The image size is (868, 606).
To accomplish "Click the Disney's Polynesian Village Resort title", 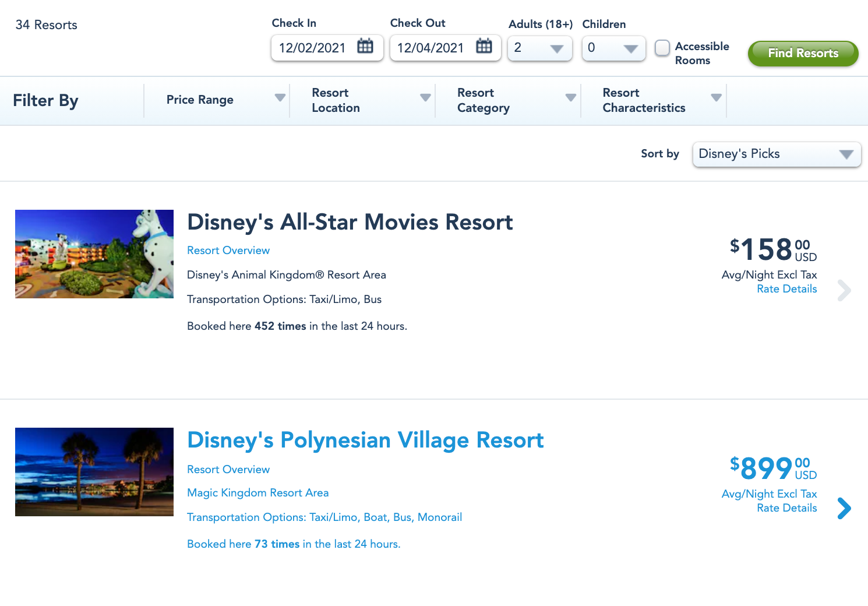I will click(365, 441).
